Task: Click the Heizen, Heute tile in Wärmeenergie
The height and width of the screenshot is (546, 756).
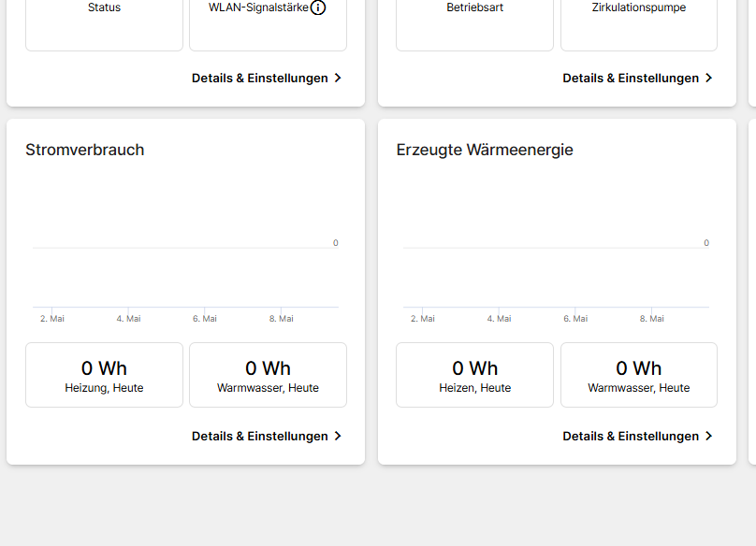Action: coord(474,375)
